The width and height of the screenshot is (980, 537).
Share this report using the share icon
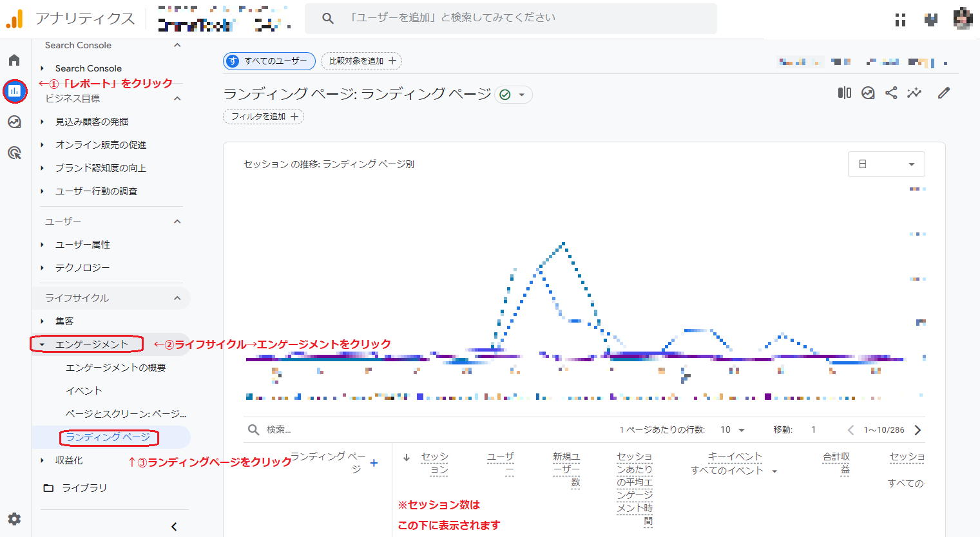coord(891,92)
